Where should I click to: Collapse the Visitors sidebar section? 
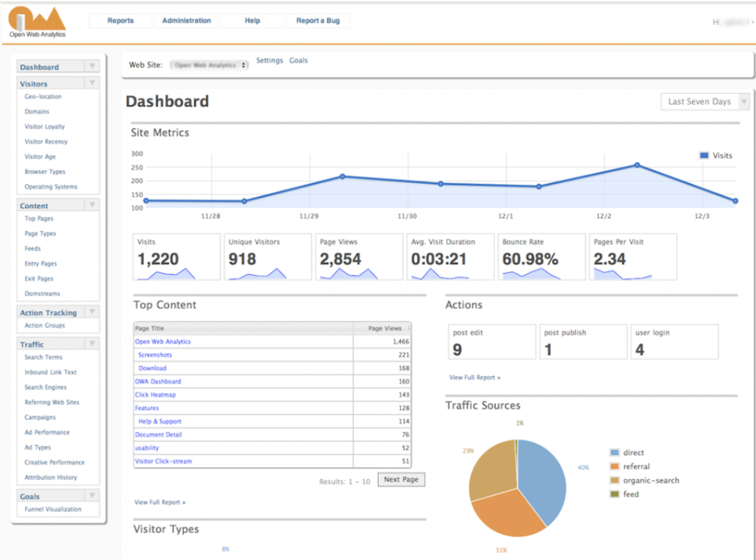pos(92,82)
